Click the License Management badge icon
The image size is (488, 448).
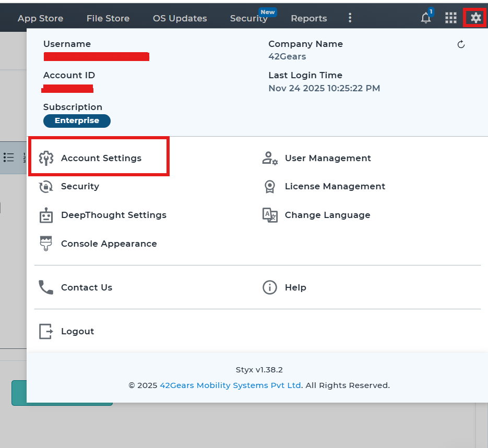269,187
